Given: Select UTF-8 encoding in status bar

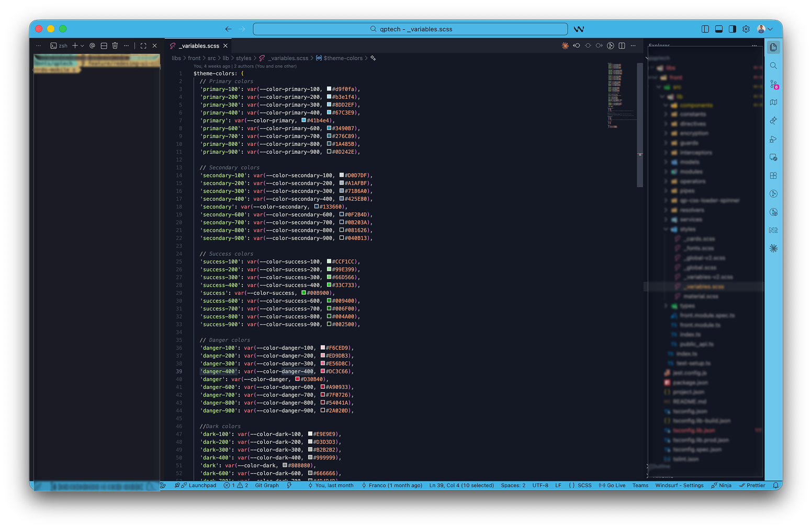Looking at the screenshot, I should (540, 485).
